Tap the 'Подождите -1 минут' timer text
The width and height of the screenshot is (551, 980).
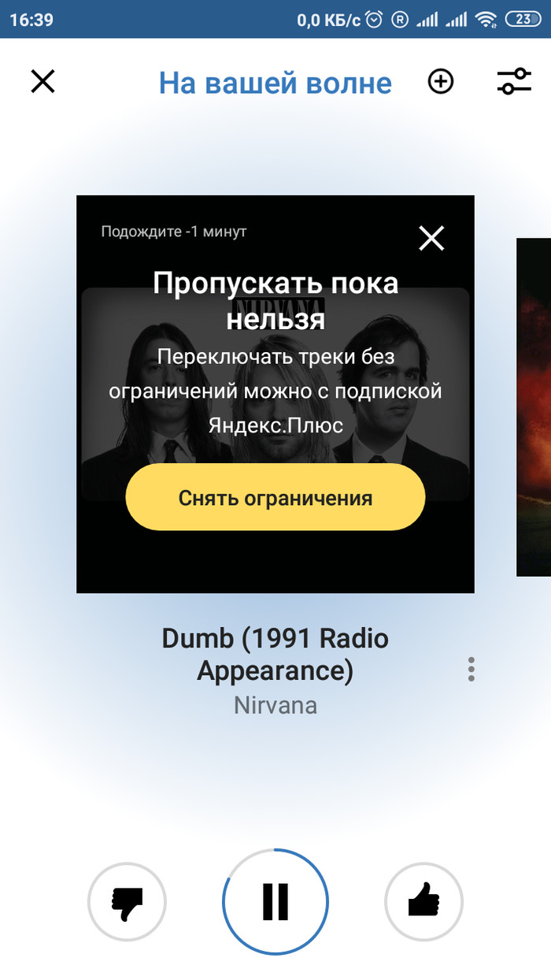[x=174, y=232]
